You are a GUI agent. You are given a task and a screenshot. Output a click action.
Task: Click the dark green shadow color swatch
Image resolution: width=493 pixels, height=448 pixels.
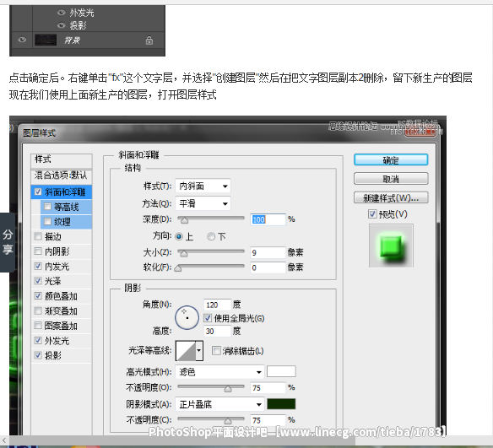[x=281, y=404]
